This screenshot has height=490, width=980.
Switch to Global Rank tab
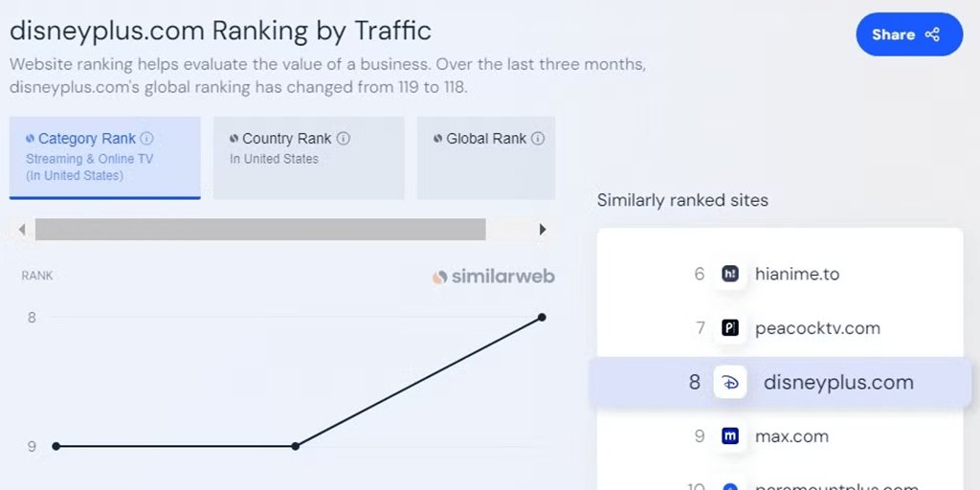(x=486, y=158)
